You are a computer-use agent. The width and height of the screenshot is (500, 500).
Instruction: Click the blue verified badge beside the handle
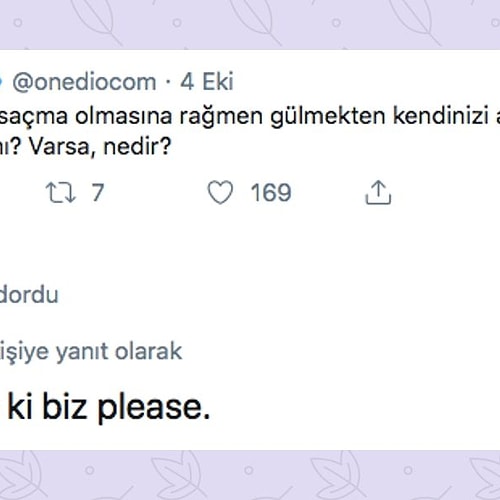(x=1, y=82)
